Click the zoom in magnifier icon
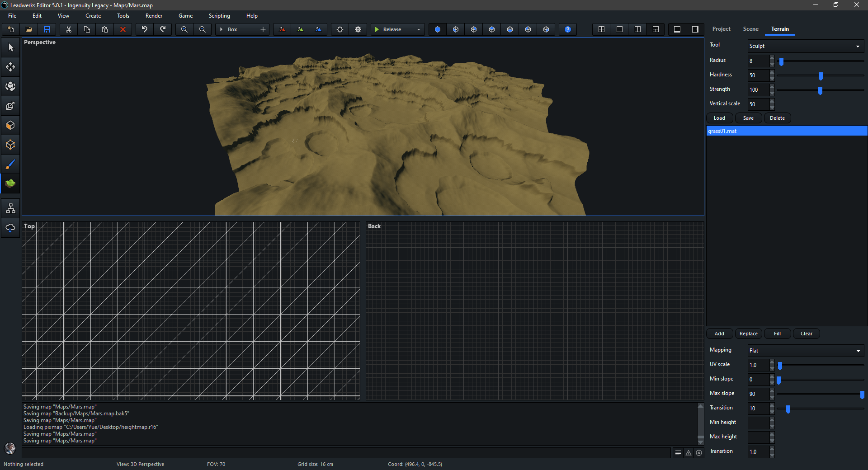 coord(184,29)
